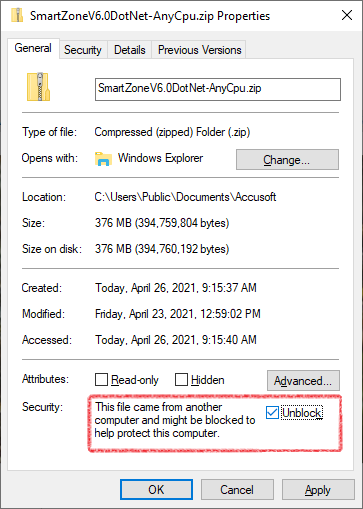Confirm with the OK button

coord(156,490)
